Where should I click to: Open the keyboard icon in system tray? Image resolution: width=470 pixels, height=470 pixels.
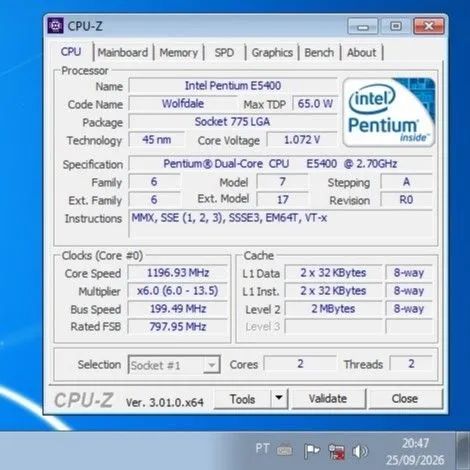pos(285,450)
